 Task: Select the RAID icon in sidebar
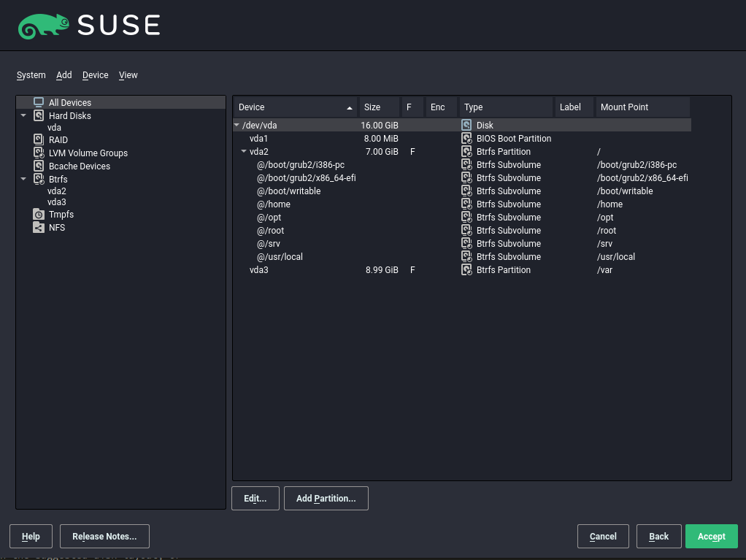[39, 139]
